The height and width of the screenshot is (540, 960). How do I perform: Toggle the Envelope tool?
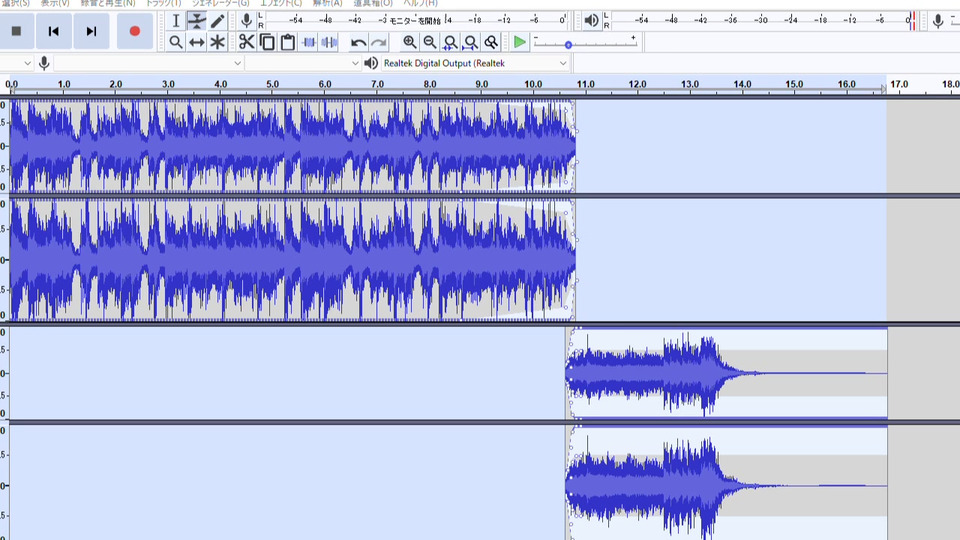click(x=197, y=21)
